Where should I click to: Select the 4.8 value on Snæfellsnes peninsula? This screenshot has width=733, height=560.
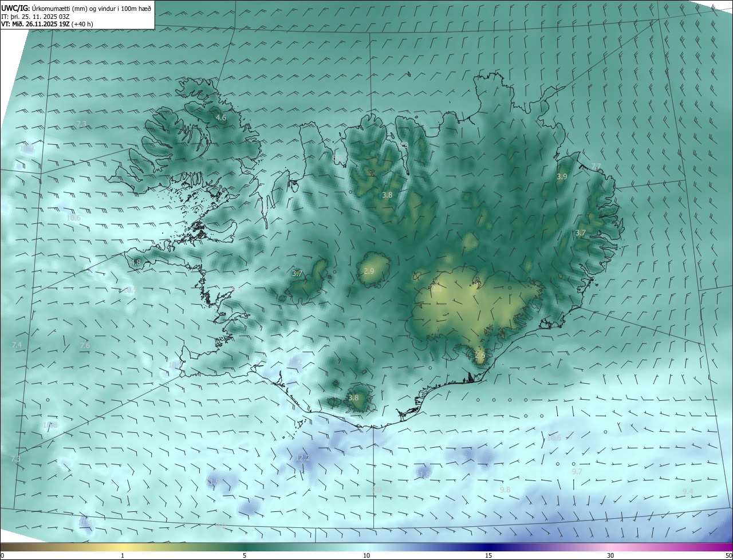[136, 263]
